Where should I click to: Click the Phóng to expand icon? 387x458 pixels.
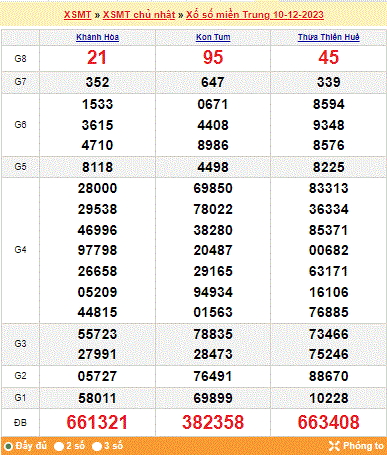tap(334, 446)
